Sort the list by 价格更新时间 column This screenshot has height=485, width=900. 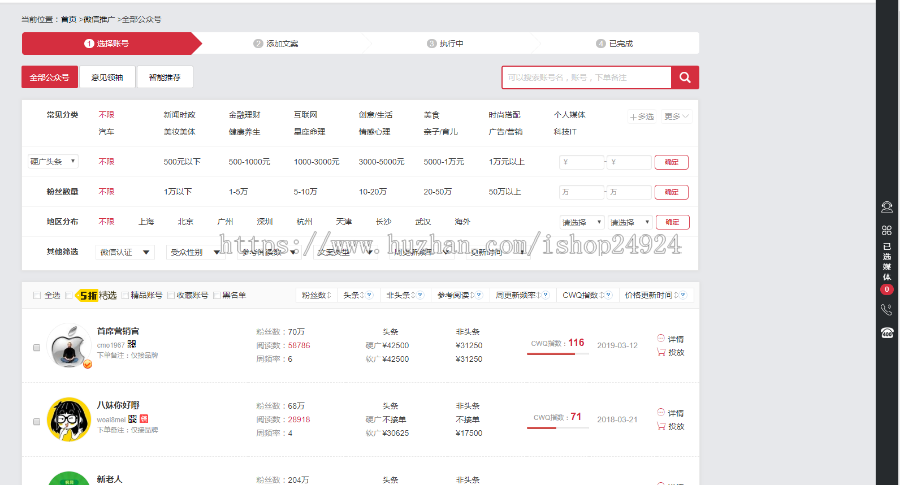click(x=655, y=295)
